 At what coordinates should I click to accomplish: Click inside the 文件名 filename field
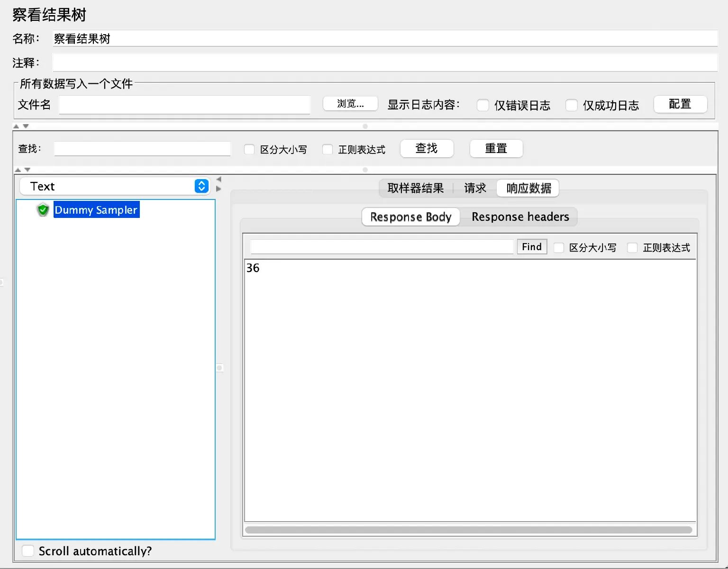pyautogui.click(x=184, y=105)
